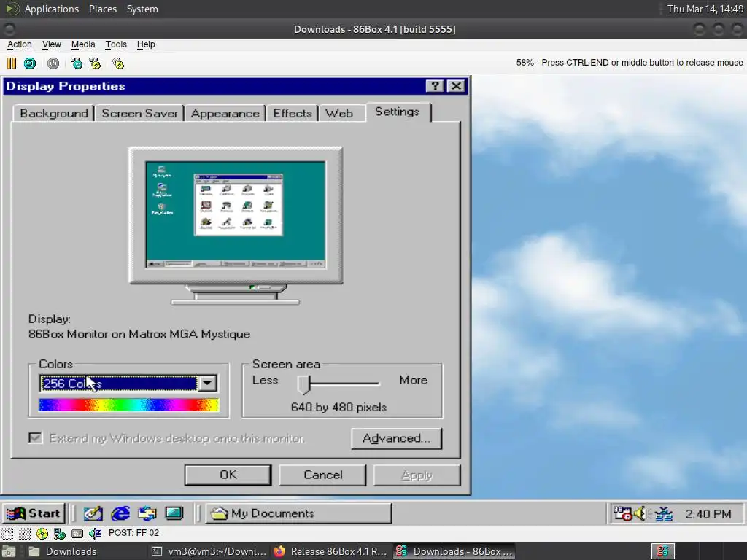This screenshot has width=747, height=560.
Task: Click the hard disk status bar icon
Action: (77, 533)
